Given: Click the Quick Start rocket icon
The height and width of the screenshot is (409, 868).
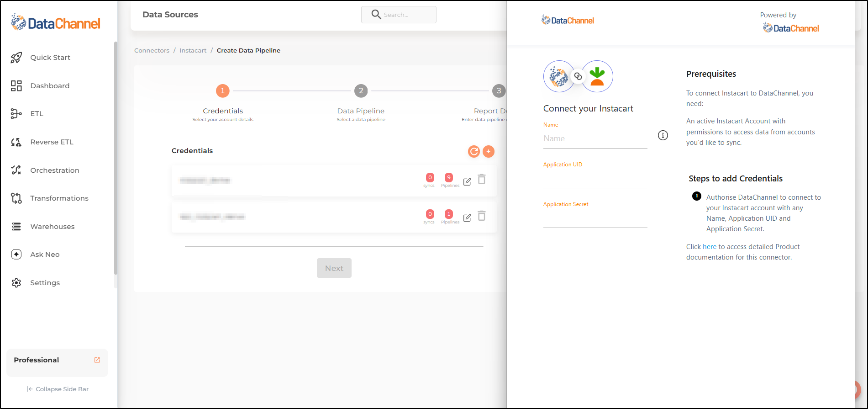Looking at the screenshot, I should tap(16, 58).
